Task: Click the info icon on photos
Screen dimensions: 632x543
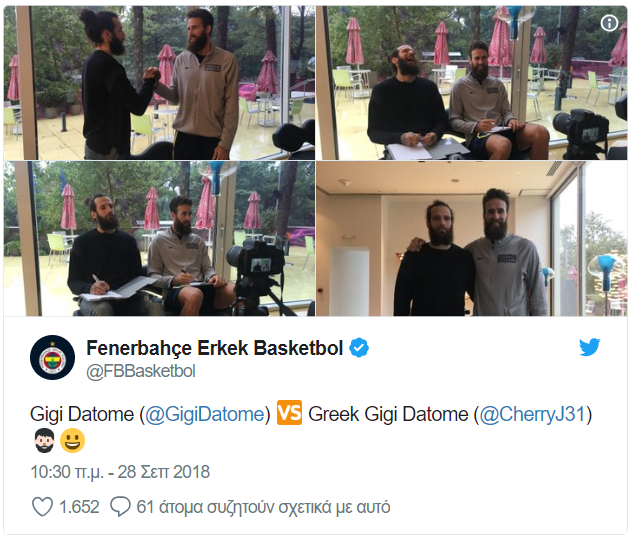Action: coord(609,23)
